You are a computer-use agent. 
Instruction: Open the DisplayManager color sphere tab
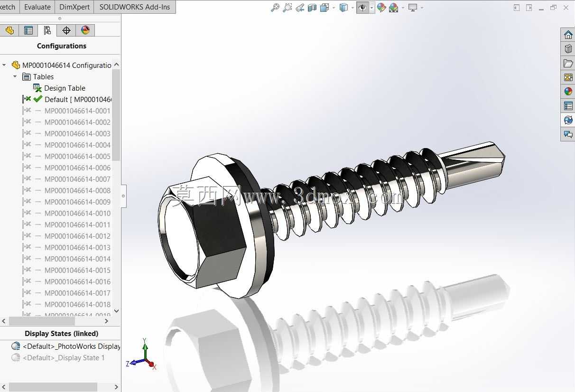(x=85, y=30)
